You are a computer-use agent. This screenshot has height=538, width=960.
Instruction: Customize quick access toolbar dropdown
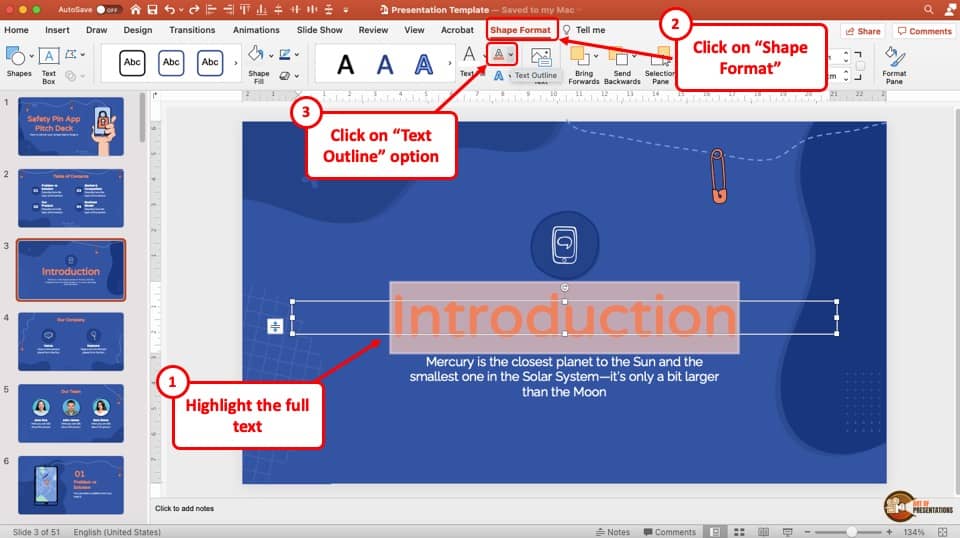point(346,10)
